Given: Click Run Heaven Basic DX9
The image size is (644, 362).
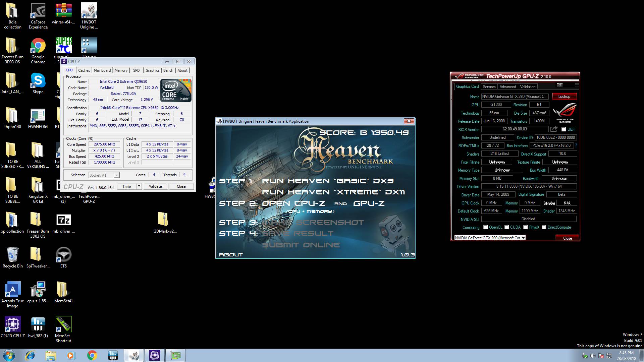Looking at the screenshot, I should [x=327, y=181].
